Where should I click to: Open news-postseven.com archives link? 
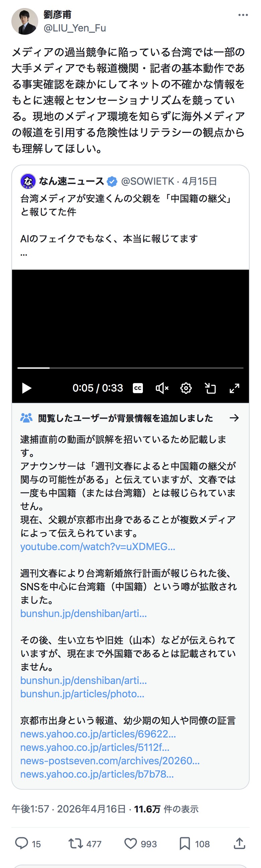pos(110,761)
